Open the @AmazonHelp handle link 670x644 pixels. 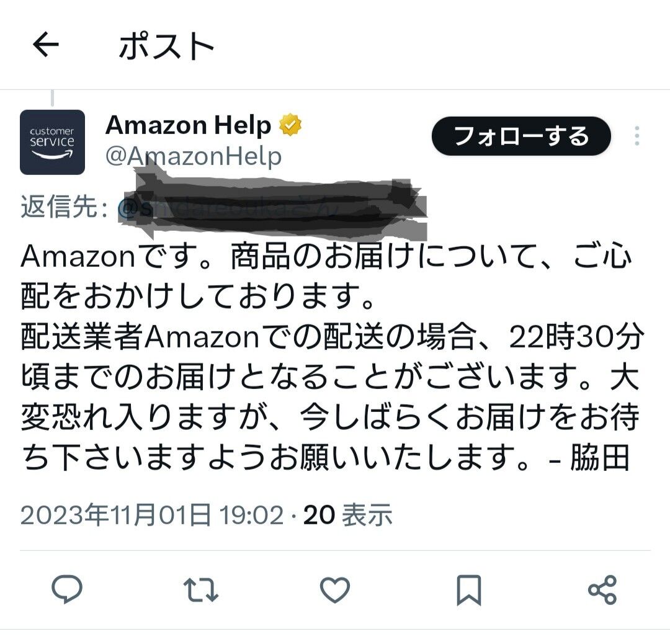point(194,156)
